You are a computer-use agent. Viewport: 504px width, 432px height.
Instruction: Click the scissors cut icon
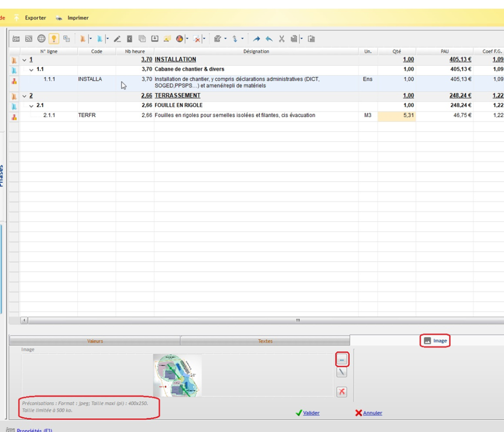point(282,39)
